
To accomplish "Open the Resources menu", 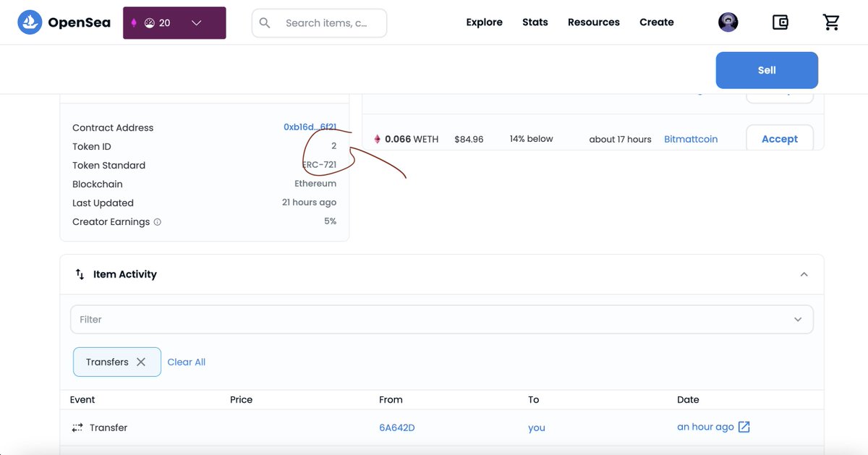I will [594, 22].
